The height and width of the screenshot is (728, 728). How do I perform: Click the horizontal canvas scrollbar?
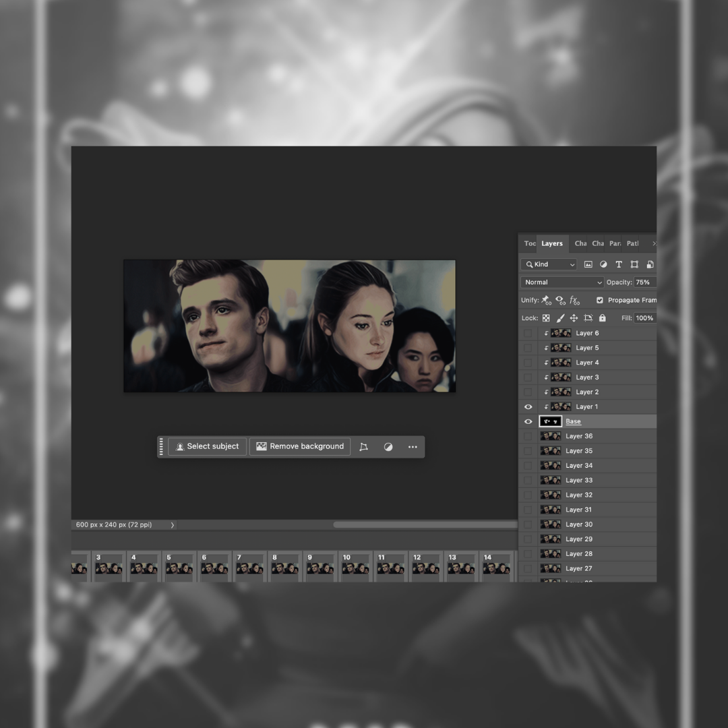coord(425,524)
